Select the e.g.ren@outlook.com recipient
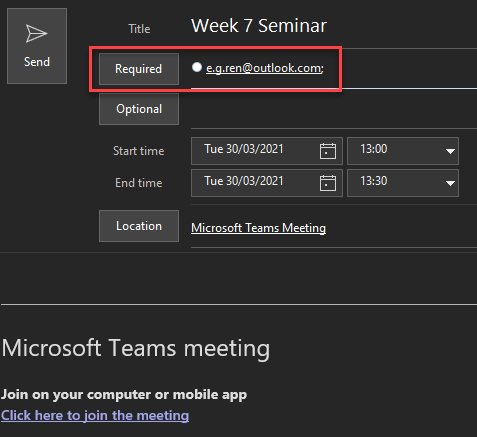Image resolution: width=477 pixels, height=437 pixels. click(x=265, y=68)
